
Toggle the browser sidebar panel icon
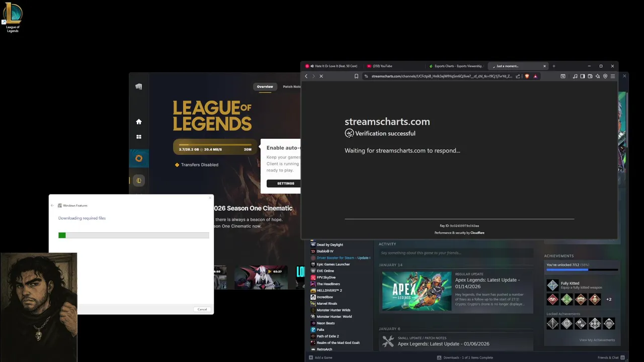pos(583,76)
